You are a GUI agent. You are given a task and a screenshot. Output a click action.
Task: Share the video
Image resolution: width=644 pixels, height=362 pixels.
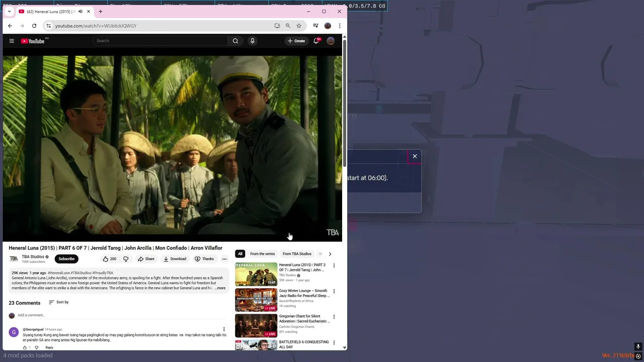[146, 259]
